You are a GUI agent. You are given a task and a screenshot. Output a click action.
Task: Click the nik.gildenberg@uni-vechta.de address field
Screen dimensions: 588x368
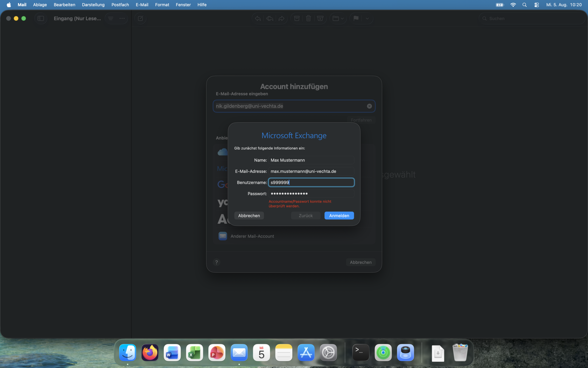(x=294, y=106)
